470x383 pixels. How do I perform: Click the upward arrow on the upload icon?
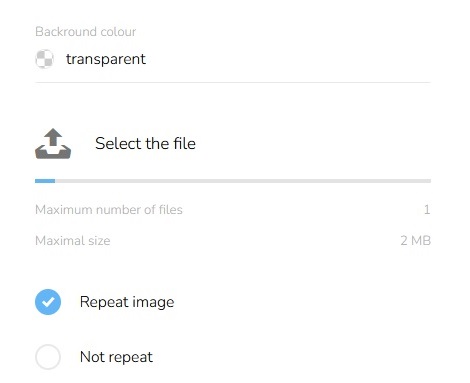53,137
